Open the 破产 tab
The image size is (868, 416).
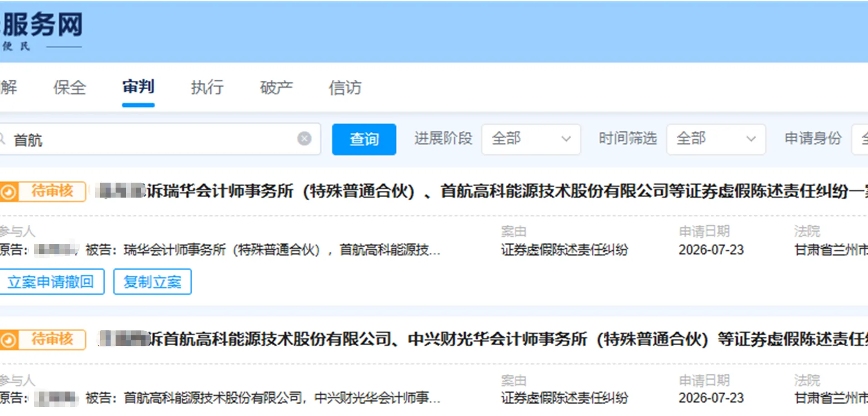click(x=276, y=87)
